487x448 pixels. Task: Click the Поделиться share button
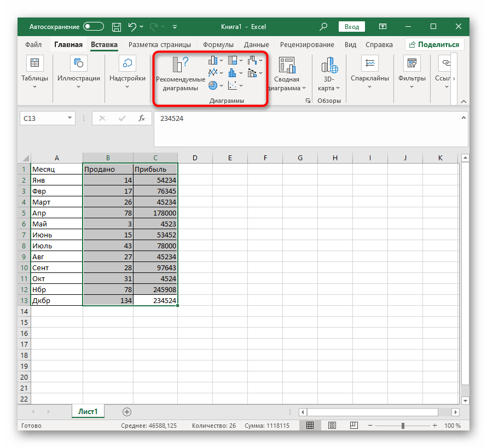pyautogui.click(x=435, y=45)
